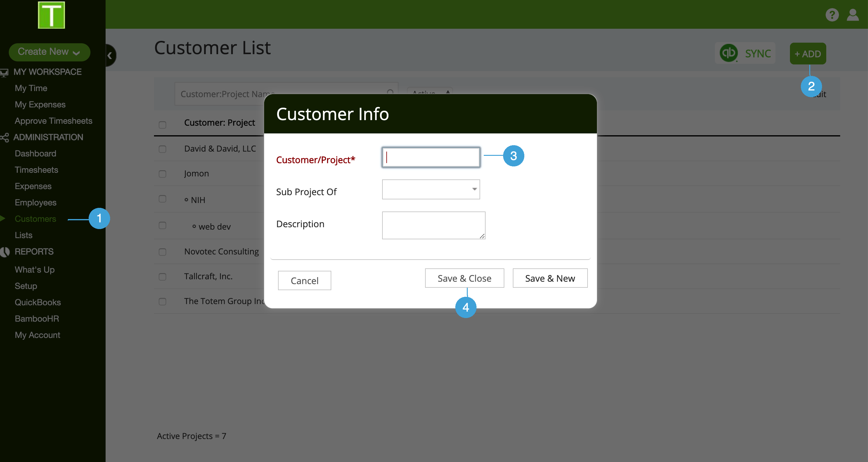The width and height of the screenshot is (868, 462).
Task: Open BambooHR in sidebar
Action: click(37, 319)
